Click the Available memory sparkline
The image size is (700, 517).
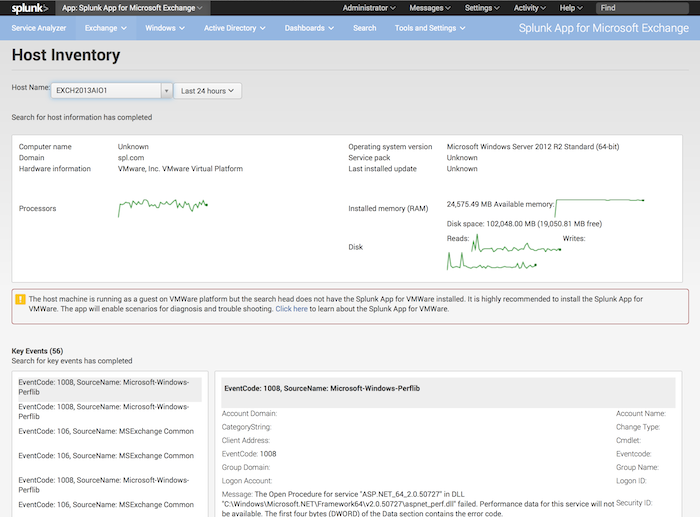click(x=600, y=208)
